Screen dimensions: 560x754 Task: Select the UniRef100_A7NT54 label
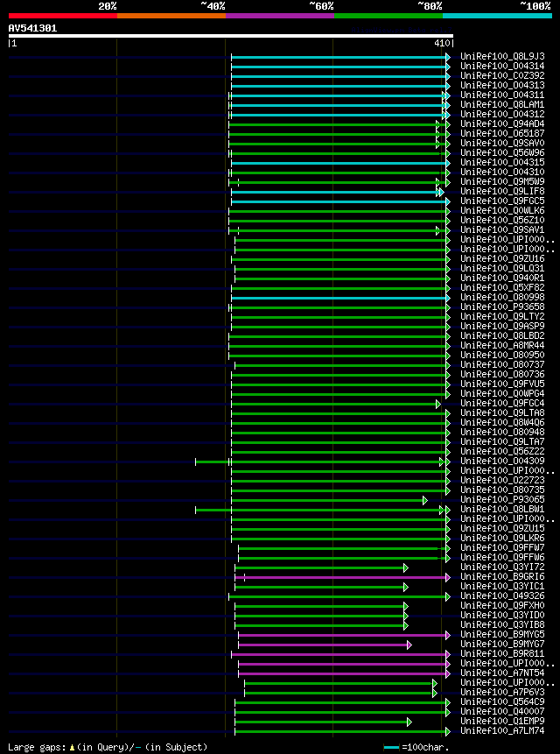click(502, 673)
